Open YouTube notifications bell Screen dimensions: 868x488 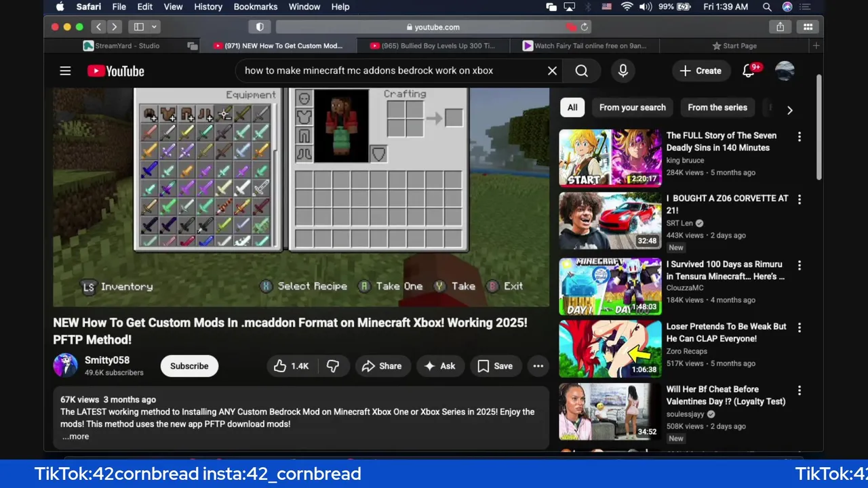pos(749,70)
